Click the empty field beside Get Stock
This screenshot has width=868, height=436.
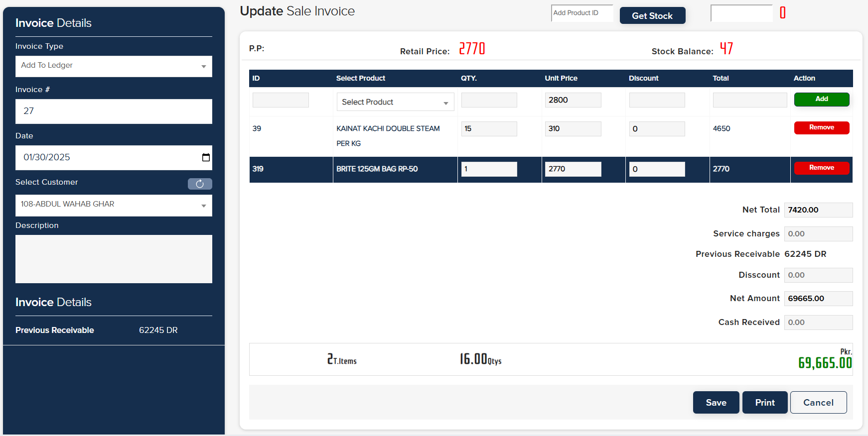pos(741,13)
